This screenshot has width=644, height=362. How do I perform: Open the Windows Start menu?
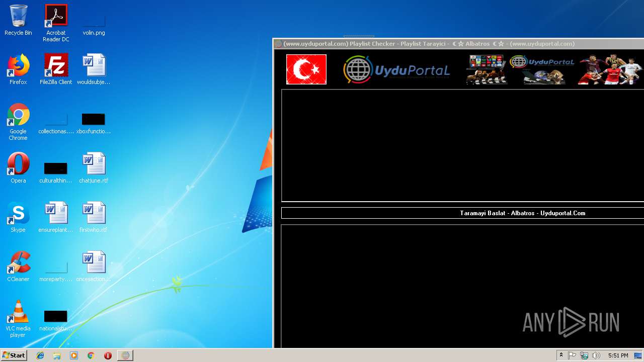pos(14,355)
